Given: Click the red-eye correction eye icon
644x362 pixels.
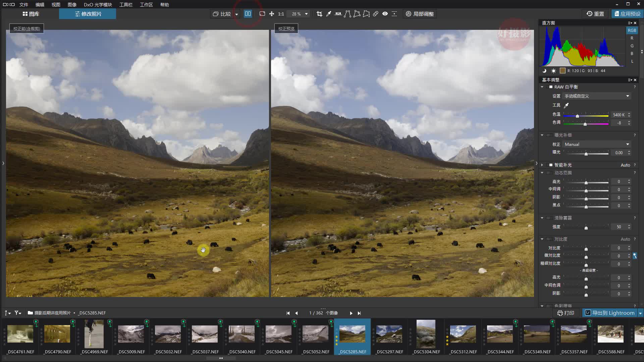Looking at the screenshot, I should [385, 14].
